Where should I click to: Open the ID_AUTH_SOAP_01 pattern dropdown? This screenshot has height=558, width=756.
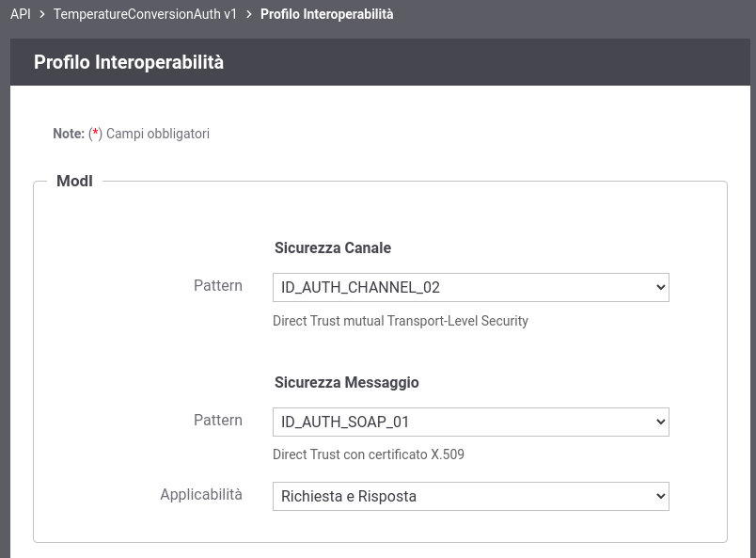coord(470,422)
